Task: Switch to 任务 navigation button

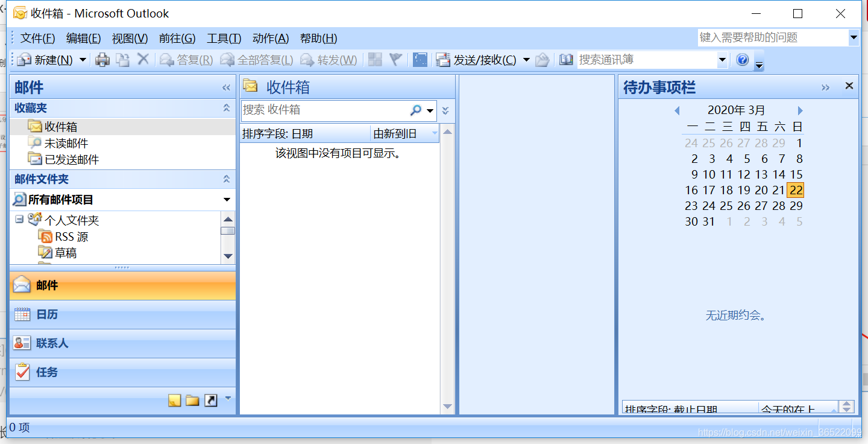Action: (122, 372)
